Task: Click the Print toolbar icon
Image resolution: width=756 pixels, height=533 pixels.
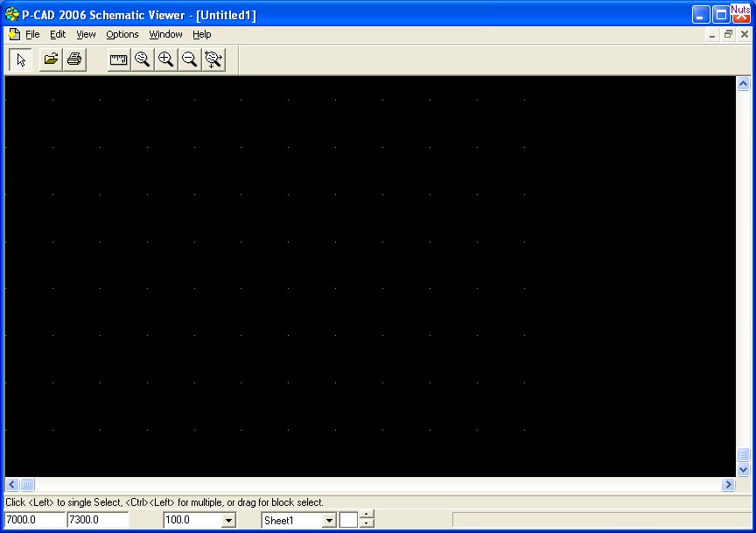Action: [74, 60]
